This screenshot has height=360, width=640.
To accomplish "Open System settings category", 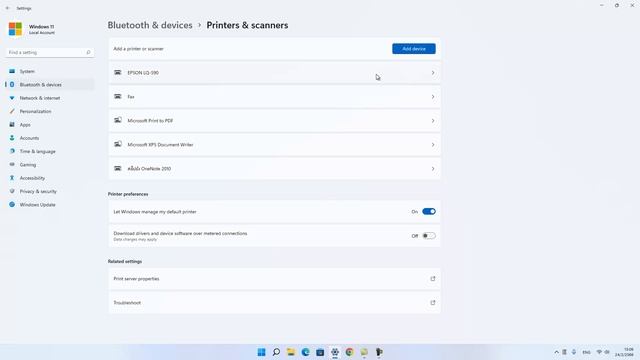I will [x=49, y=71].
